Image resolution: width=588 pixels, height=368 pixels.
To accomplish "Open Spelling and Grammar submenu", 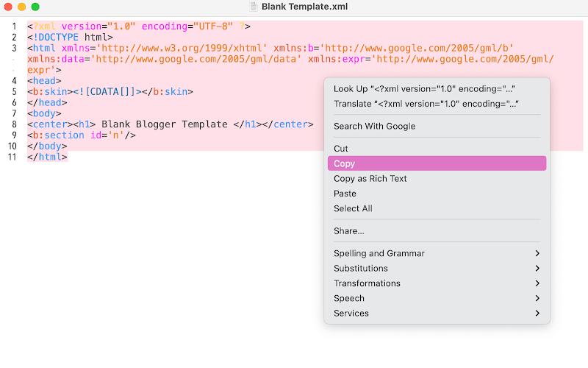I will pos(437,253).
